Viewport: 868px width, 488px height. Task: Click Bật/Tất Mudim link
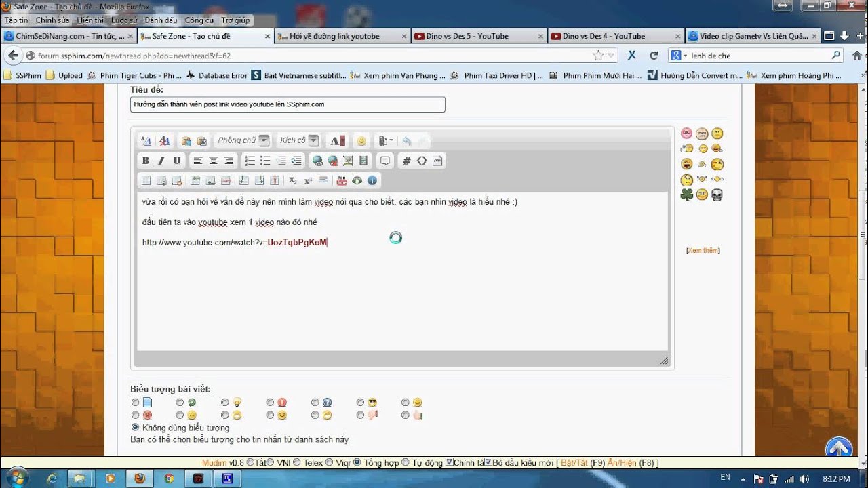click(575, 463)
